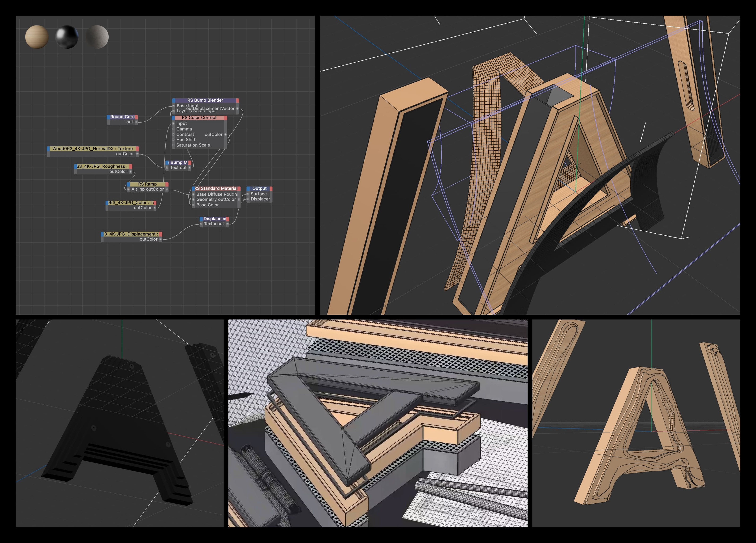Expand RS Ramp node blue inputs corner
The image size is (756, 543).
129,184
